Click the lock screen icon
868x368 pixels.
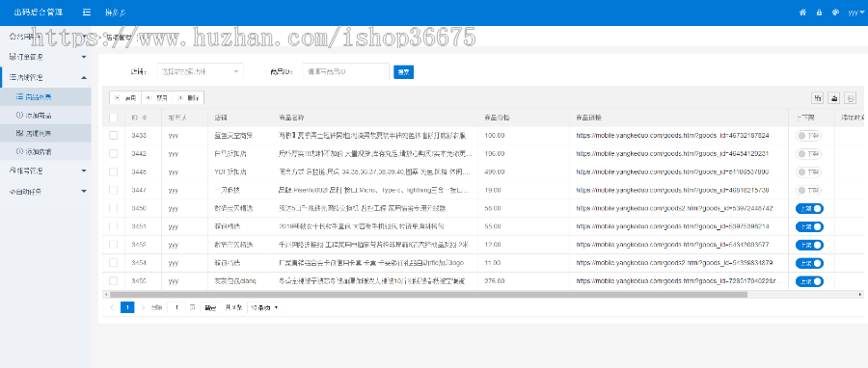coord(819,13)
